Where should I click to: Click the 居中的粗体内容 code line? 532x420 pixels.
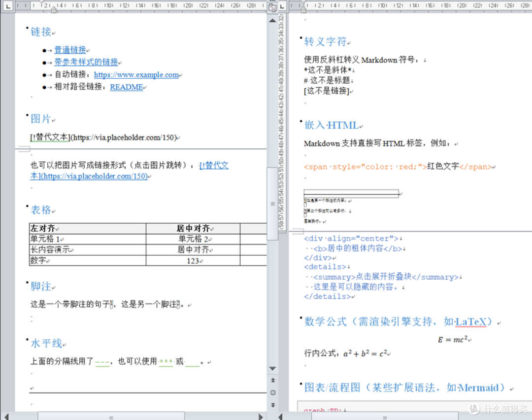[358, 248]
